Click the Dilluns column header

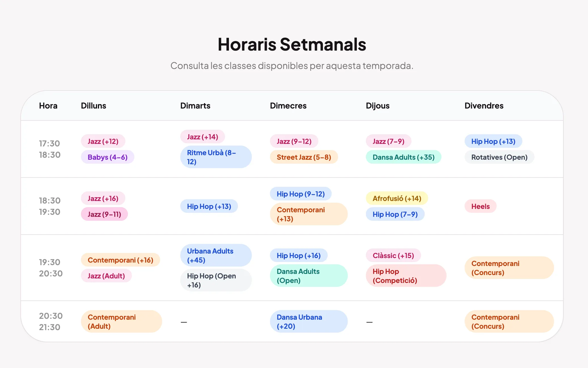point(93,106)
